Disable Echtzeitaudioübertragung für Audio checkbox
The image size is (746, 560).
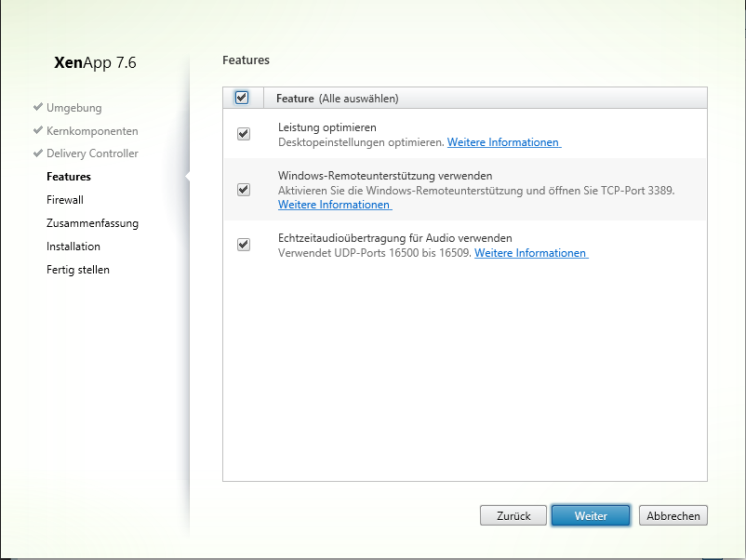pos(244,245)
